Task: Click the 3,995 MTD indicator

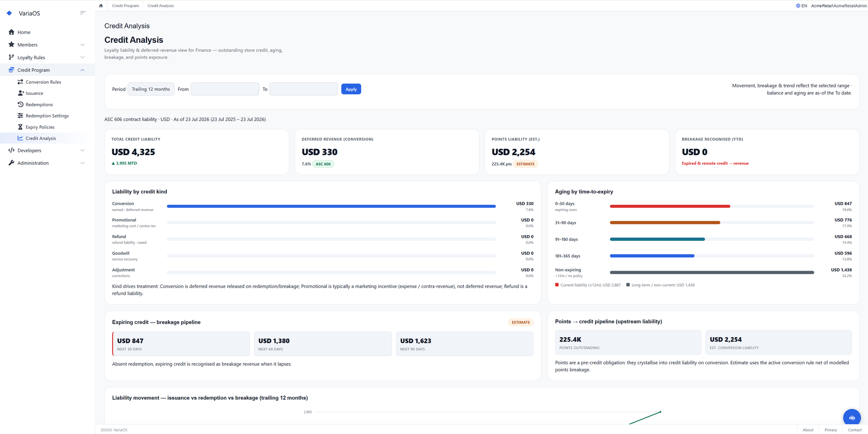Action: [124, 163]
